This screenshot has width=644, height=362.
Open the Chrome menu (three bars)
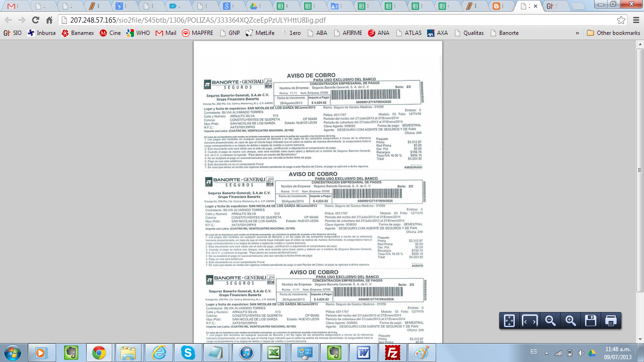635,20
